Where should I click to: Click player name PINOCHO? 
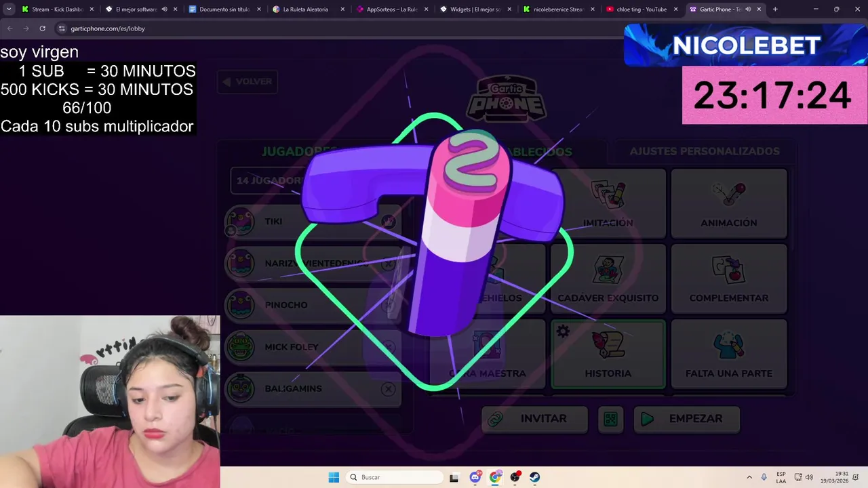tap(286, 305)
